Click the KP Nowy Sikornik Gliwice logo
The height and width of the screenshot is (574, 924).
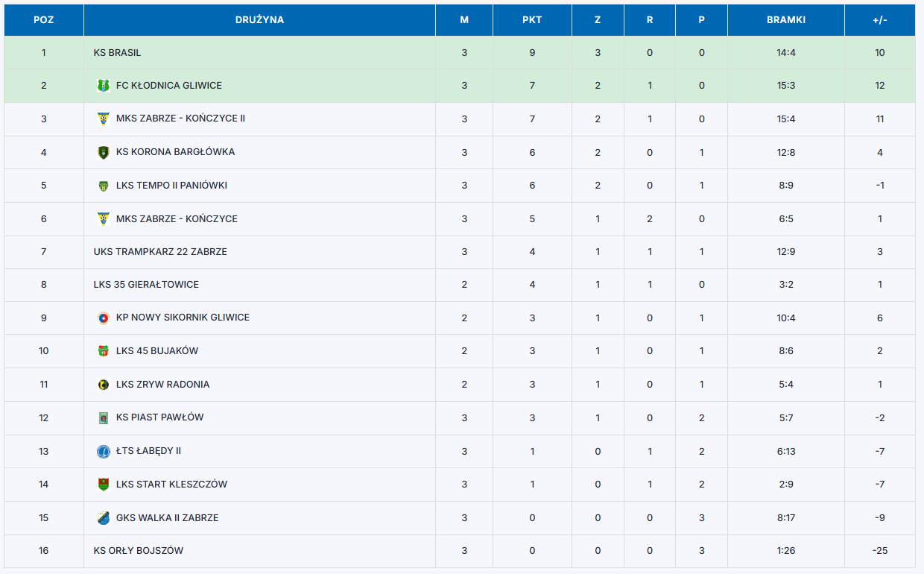tap(103, 318)
